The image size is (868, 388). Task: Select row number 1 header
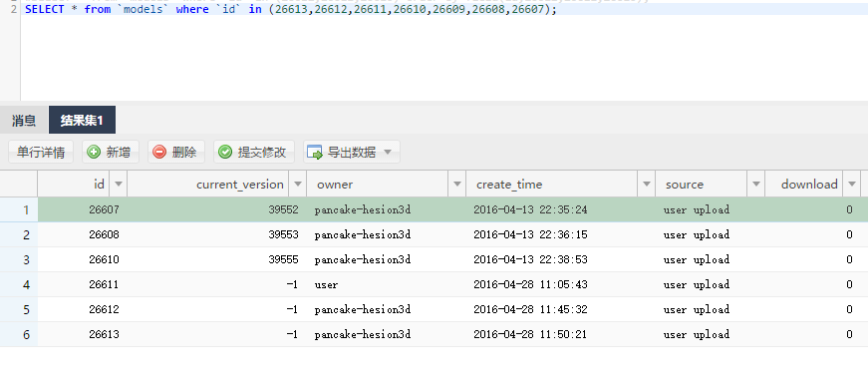click(19, 209)
